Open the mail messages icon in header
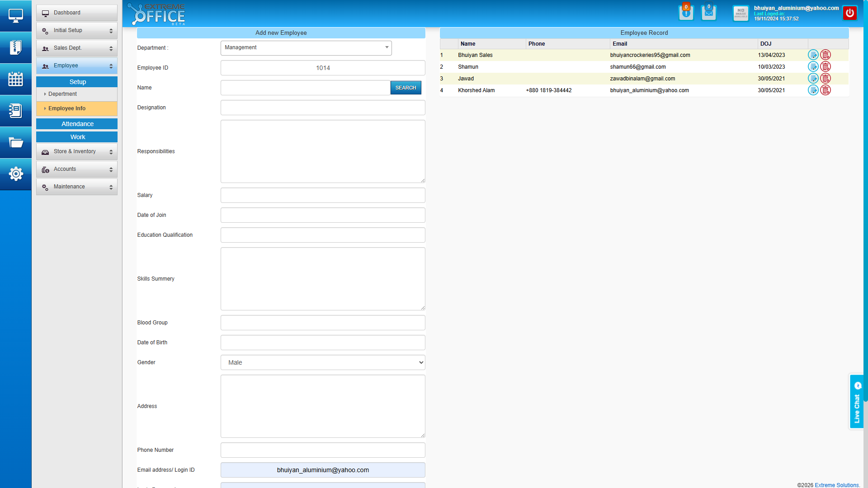The width and height of the screenshot is (868, 488). pyautogui.click(x=708, y=13)
